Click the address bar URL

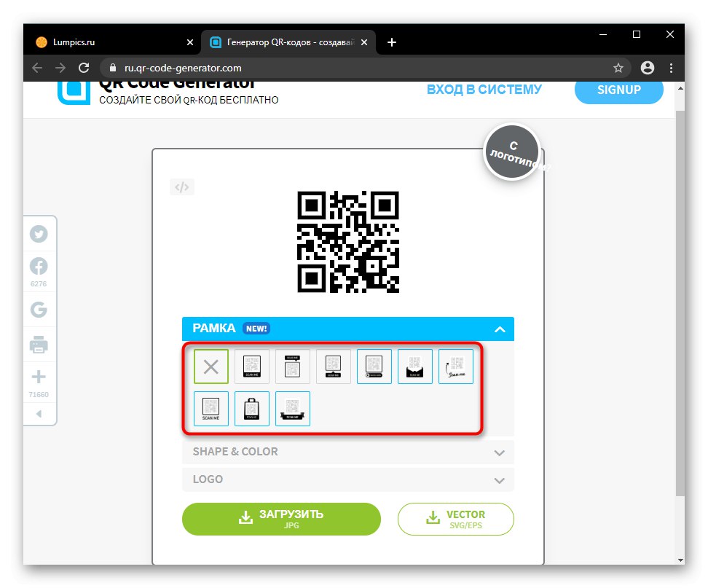point(183,68)
